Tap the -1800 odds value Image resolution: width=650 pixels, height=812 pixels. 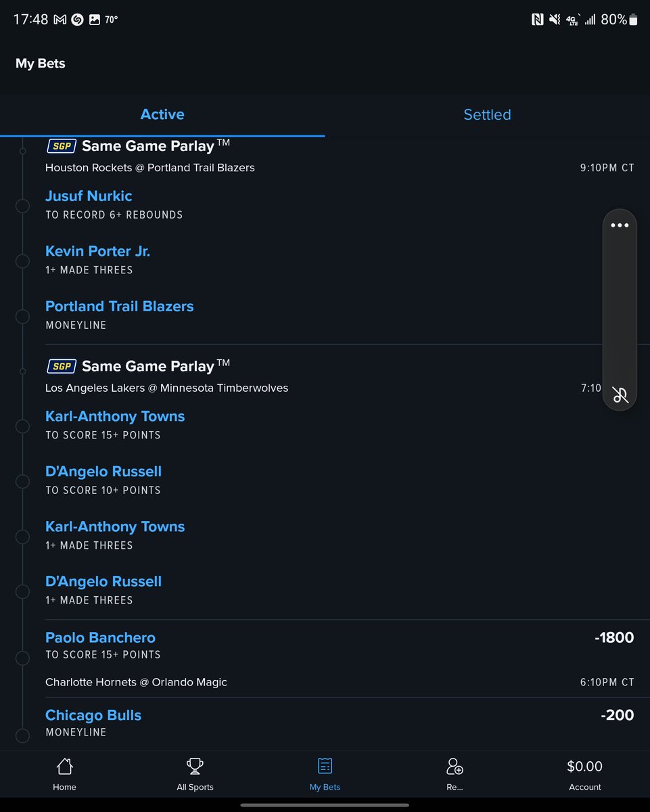coord(614,637)
